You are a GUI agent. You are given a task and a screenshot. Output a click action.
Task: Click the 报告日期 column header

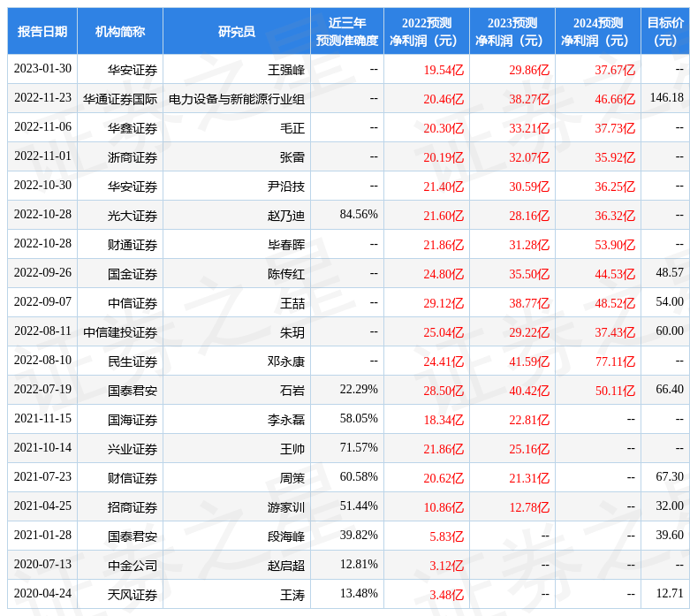tap(42, 32)
